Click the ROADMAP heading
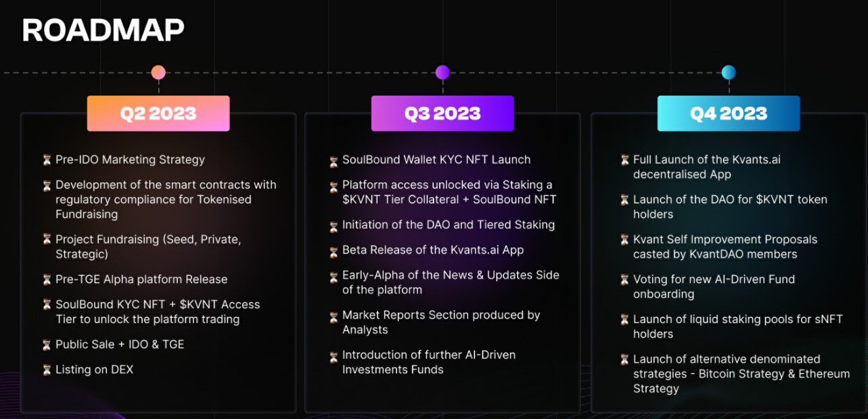The image size is (868, 419). coord(103,30)
